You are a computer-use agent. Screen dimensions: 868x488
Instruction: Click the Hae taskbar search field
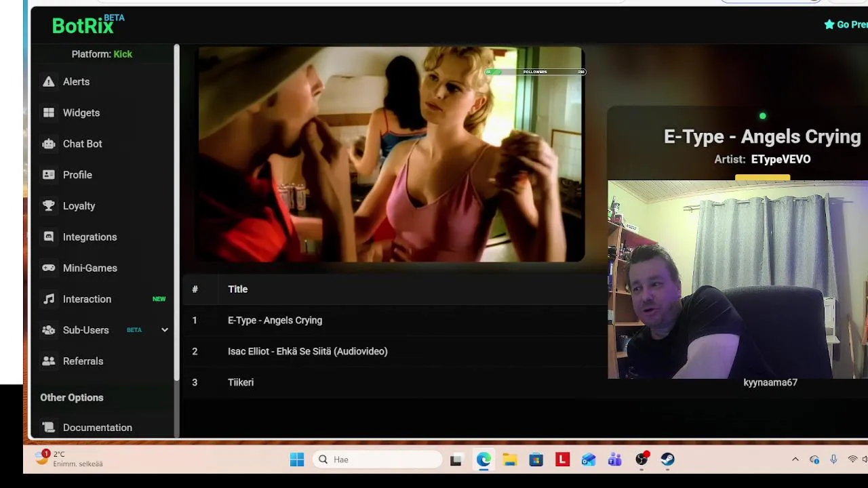[x=378, y=460]
